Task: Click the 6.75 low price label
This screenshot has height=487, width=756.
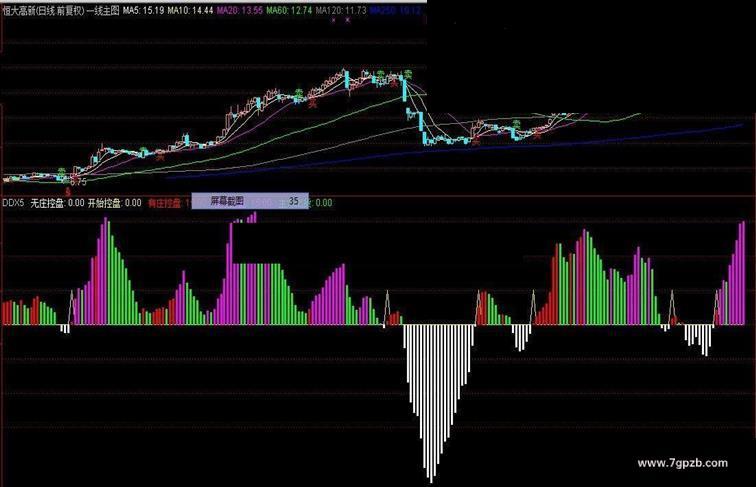Action: click(78, 182)
